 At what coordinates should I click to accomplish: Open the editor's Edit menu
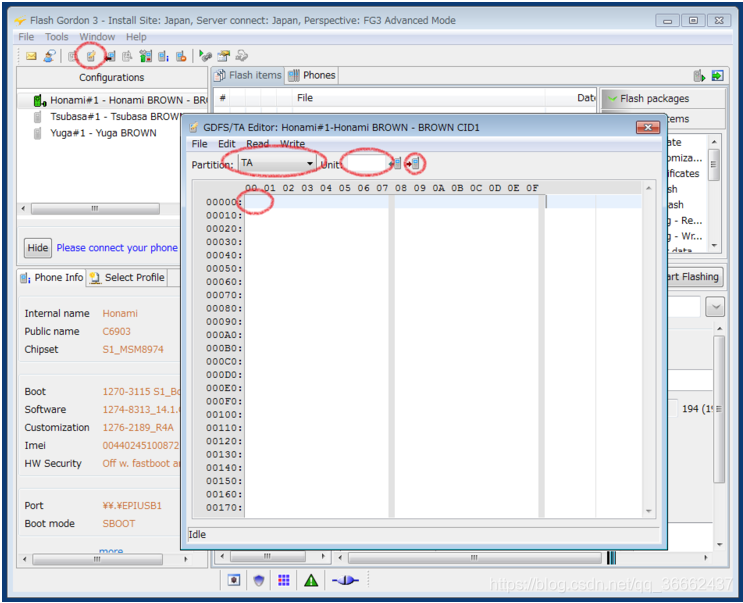[227, 144]
